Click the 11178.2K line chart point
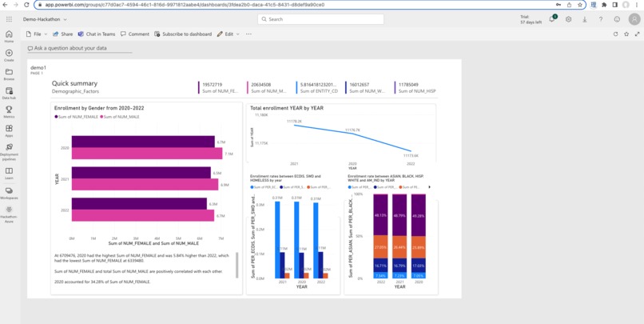Screen dimensions: 644x324 click(294, 125)
